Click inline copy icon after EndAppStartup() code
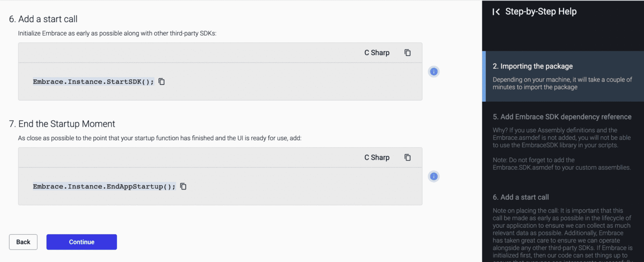 pyautogui.click(x=183, y=186)
